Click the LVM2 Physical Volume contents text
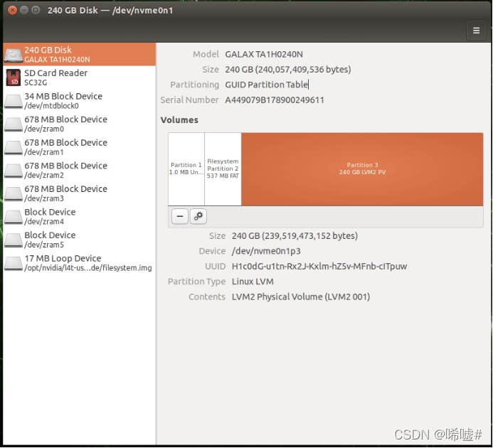Image resolution: width=493 pixels, height=448 pixels. pos(301,297)
